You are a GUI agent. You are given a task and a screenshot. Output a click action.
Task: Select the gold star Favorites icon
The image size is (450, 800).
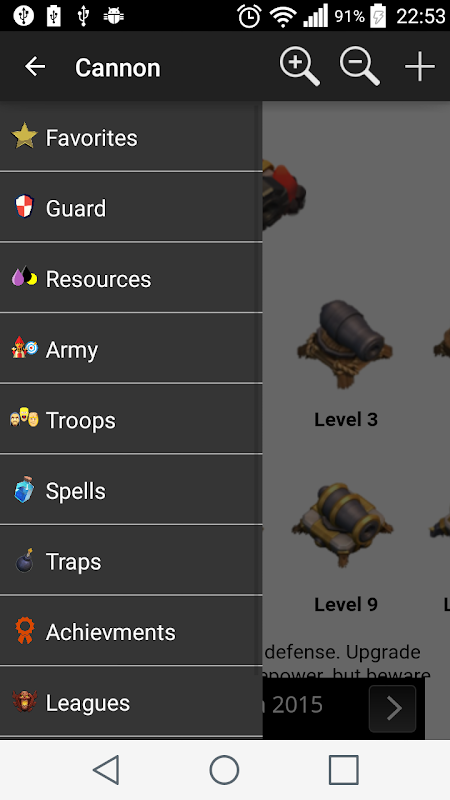click(24, 136)
